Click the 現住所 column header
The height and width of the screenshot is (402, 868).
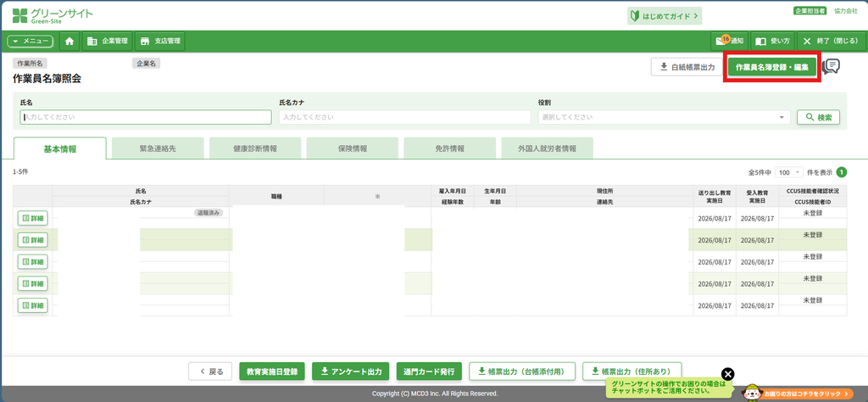coord(604,191)
